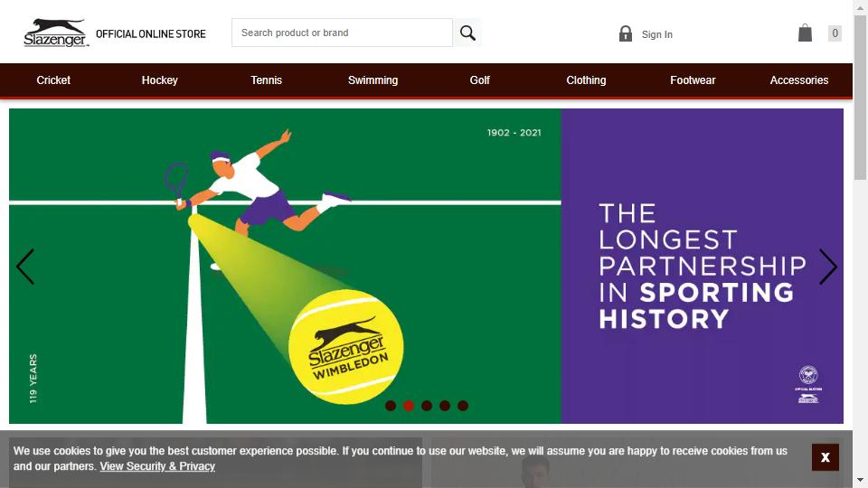Click the bag item count badge
The height and width of the screenshot is (488, 868).
[x=835, y=33]
